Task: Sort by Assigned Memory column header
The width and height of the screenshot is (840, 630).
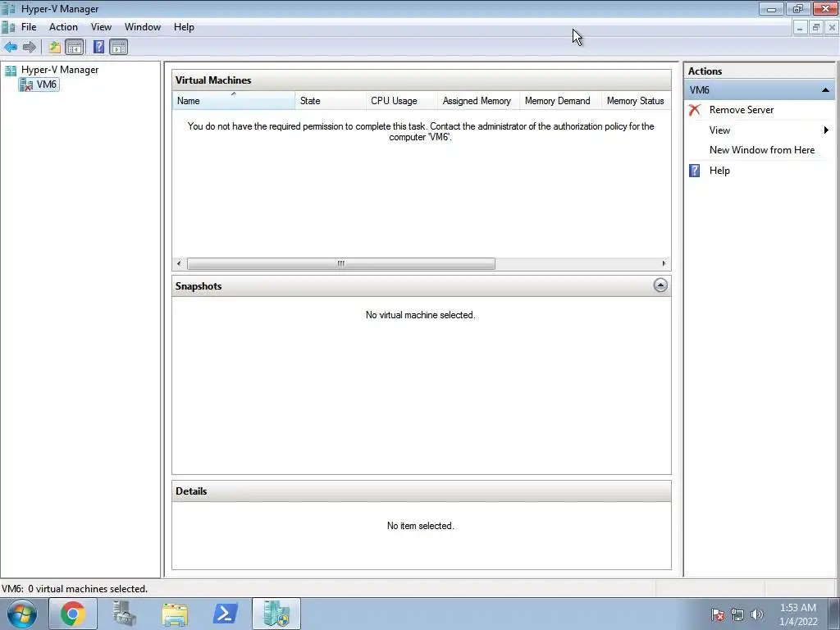Action: [478, 101]
